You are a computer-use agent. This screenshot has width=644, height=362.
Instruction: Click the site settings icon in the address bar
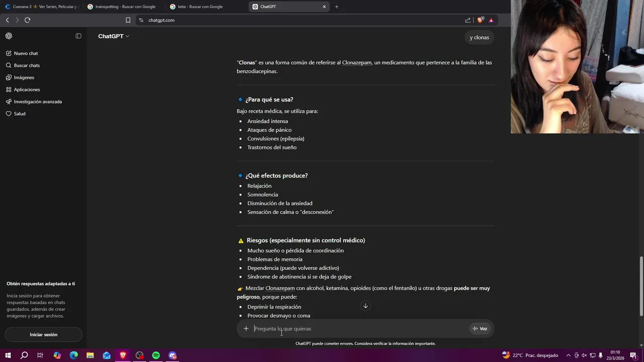(x=141, y=20)
